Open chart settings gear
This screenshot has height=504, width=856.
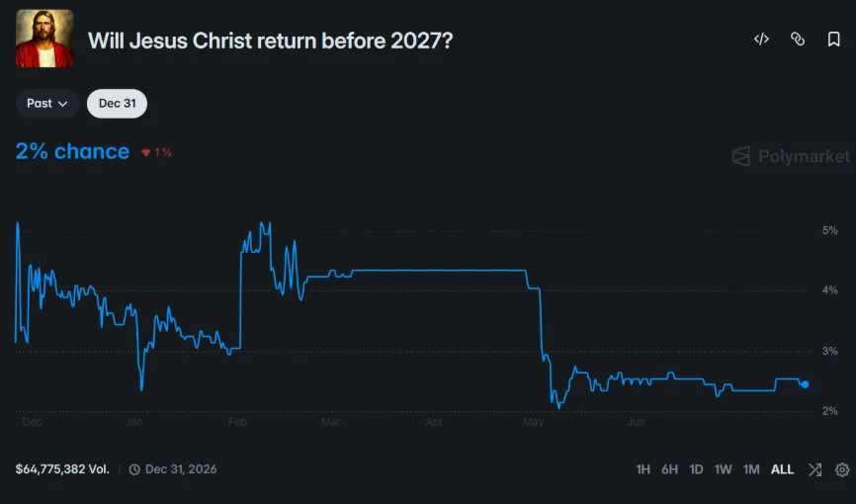pyautogui.click(x=842, y=469)
